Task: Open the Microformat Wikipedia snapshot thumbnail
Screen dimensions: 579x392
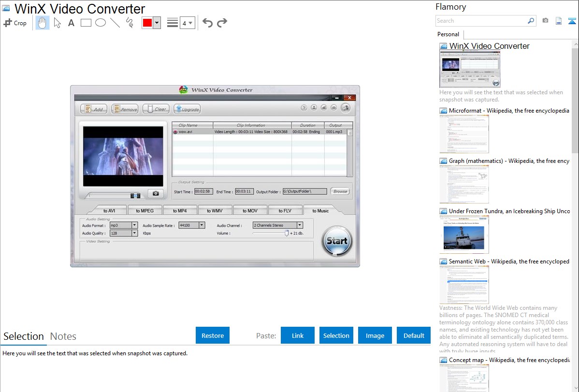Action: (464, 134)
